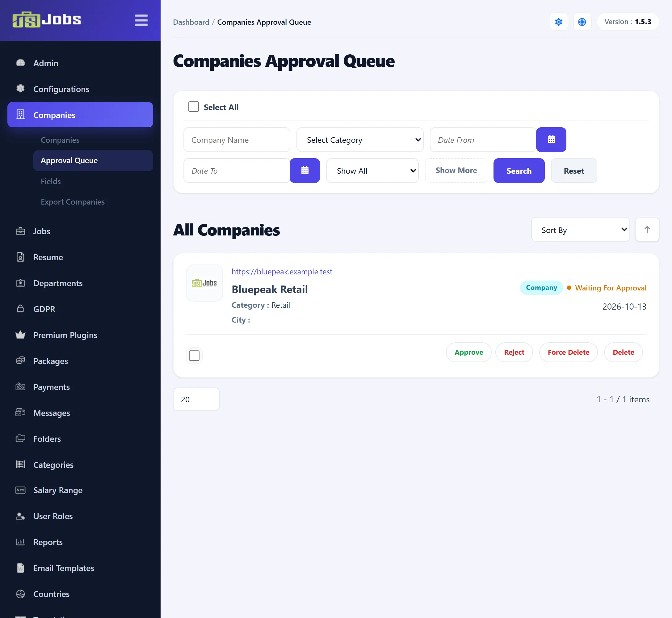Open settings gear icon in header
Screen dimensions: 672x618
558,22
